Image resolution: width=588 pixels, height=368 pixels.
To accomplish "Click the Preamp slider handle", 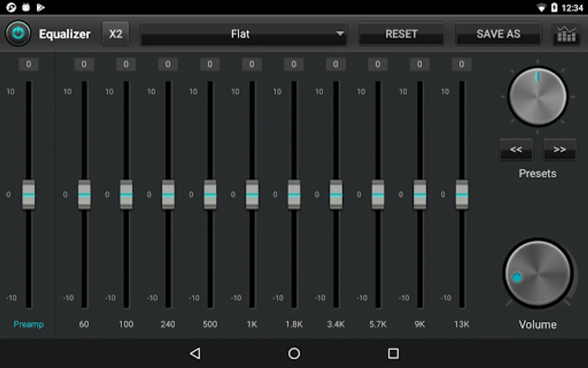I will pos(29,195).
